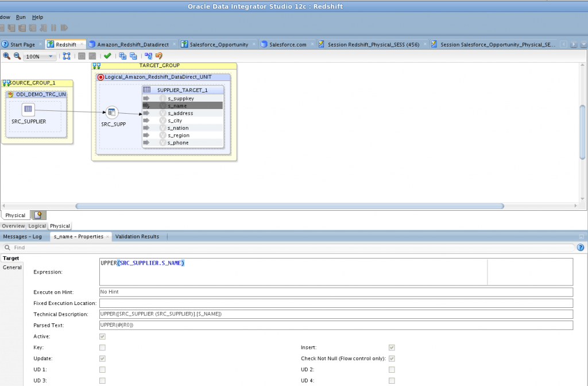Image resolution: width=588 pixels, height=386 pixels.
Task: Click the zoom out magnifier icon
Action: [x=17, y=56]
